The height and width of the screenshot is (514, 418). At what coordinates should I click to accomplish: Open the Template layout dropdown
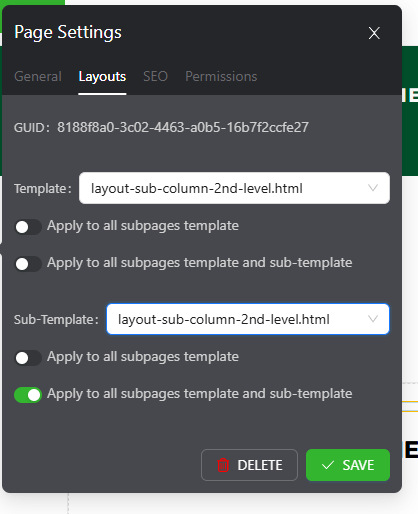tap(234, 188)
